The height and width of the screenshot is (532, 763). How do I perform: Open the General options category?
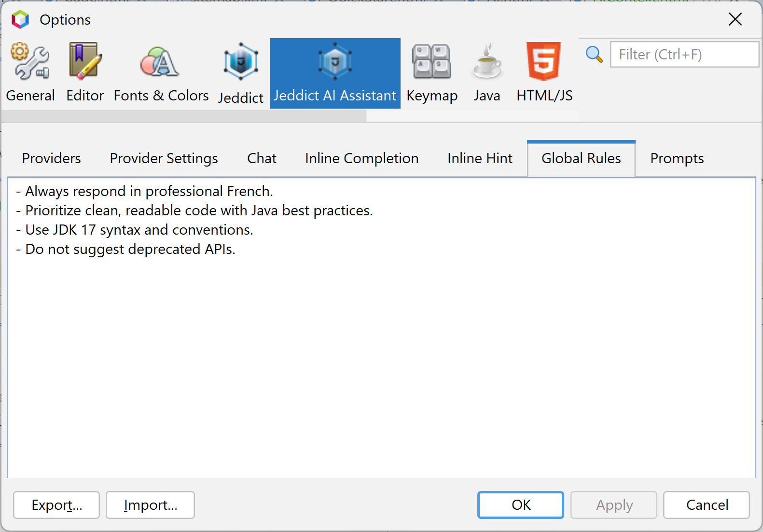coord(30,73)
